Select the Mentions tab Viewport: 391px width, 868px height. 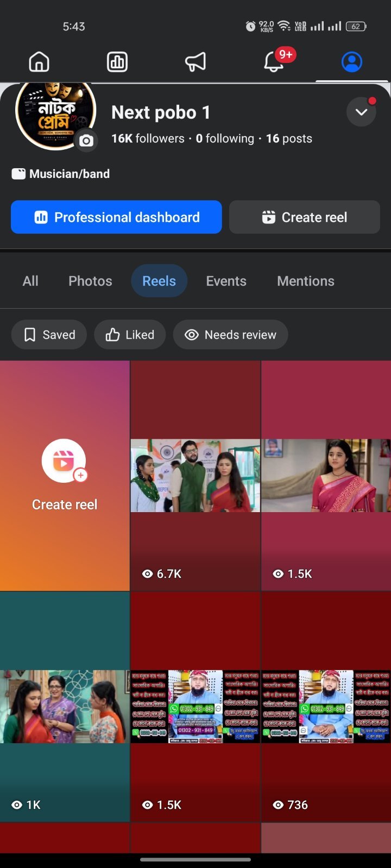[x=306, y=281]
